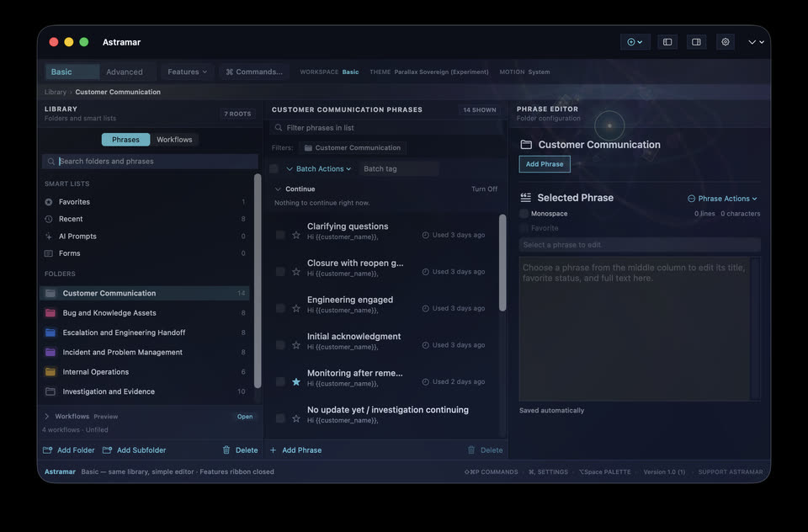Click the library folder list scrollbar
808x532 pixels.
pos(258,281)
